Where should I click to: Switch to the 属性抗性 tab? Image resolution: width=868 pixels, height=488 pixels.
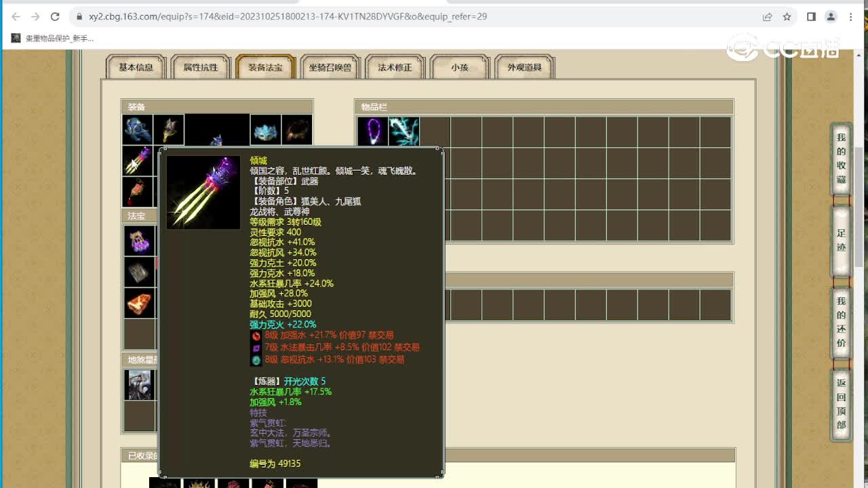[x=201, y=67]
